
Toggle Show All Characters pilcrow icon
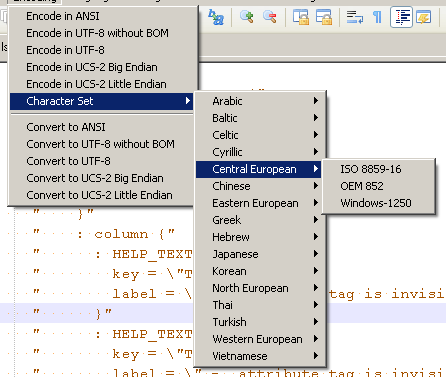point(377,17)
